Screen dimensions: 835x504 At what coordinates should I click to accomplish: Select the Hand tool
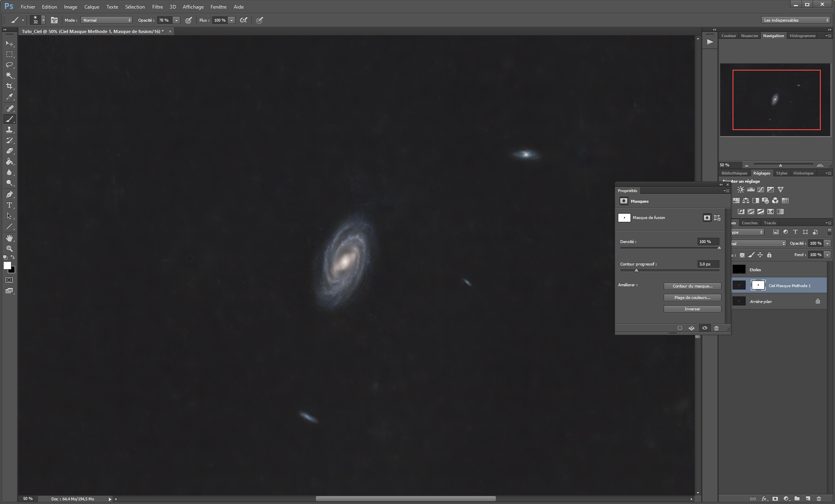[x=9, y=238]
